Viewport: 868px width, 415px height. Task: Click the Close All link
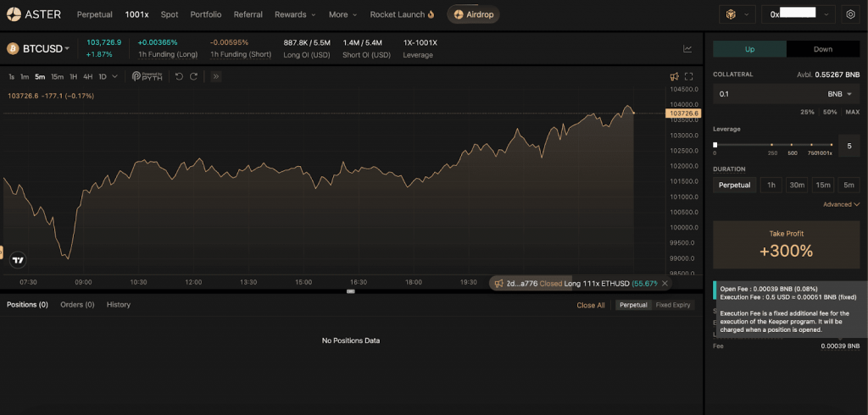[x=591, y=305]
